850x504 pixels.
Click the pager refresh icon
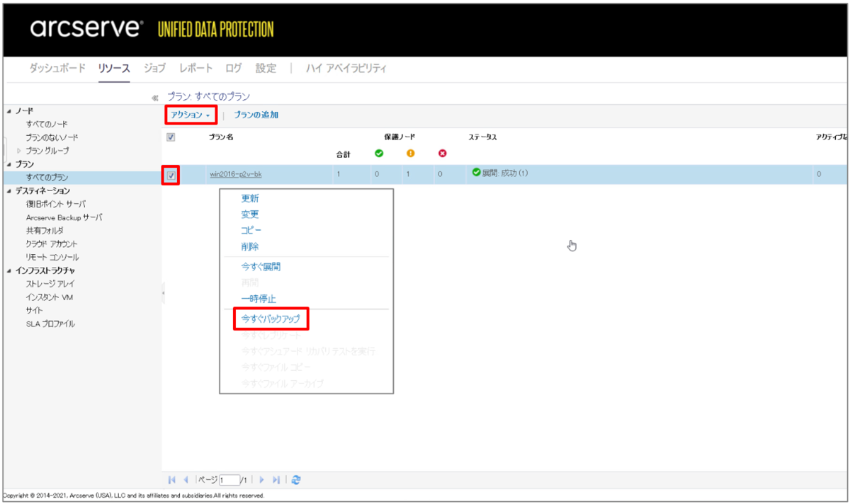coord(296,480)
